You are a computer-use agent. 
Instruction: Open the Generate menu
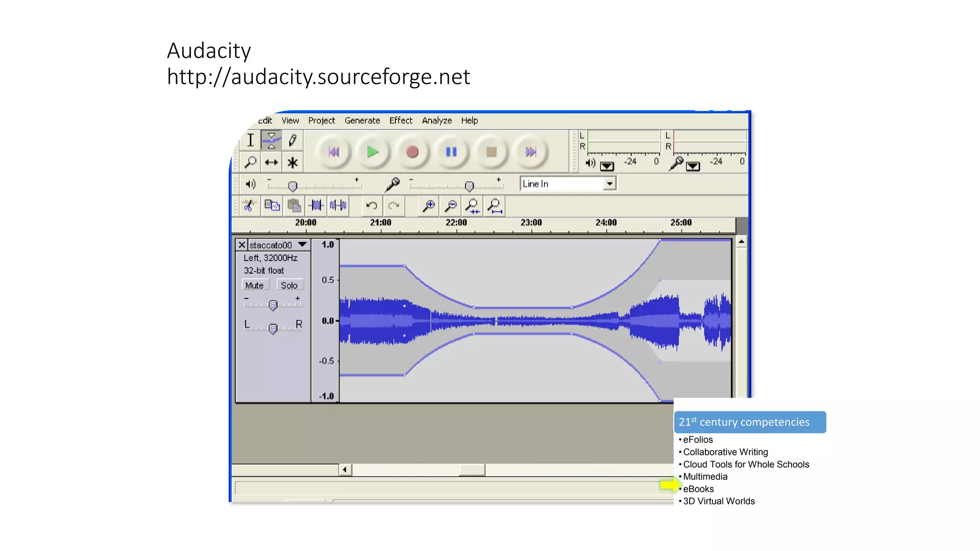(362, 121)
